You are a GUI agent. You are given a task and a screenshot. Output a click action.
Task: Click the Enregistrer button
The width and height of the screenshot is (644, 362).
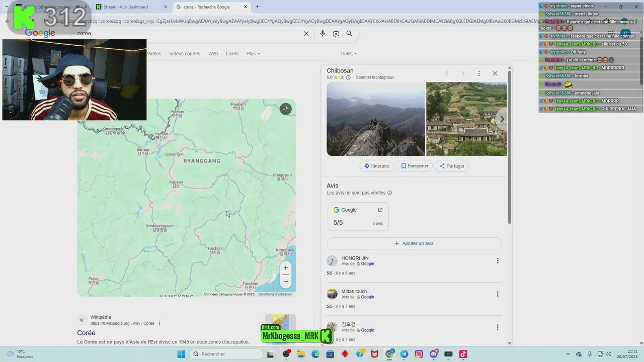(x=415, y=166)
